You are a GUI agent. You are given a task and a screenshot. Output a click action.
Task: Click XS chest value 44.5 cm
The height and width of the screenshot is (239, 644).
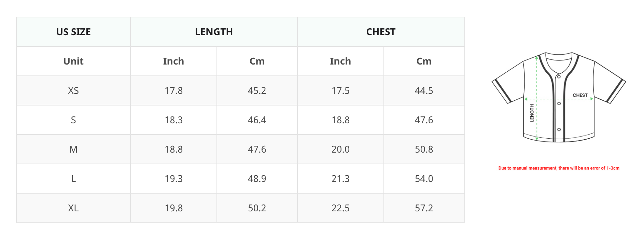click(x=424, y=90)
